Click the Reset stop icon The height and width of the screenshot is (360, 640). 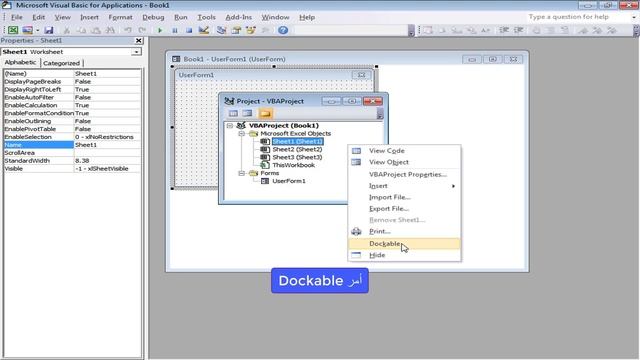click(189, 30)
